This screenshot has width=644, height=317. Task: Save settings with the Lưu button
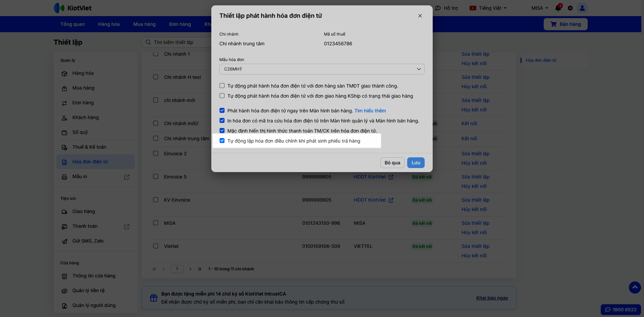click(416, 163)
